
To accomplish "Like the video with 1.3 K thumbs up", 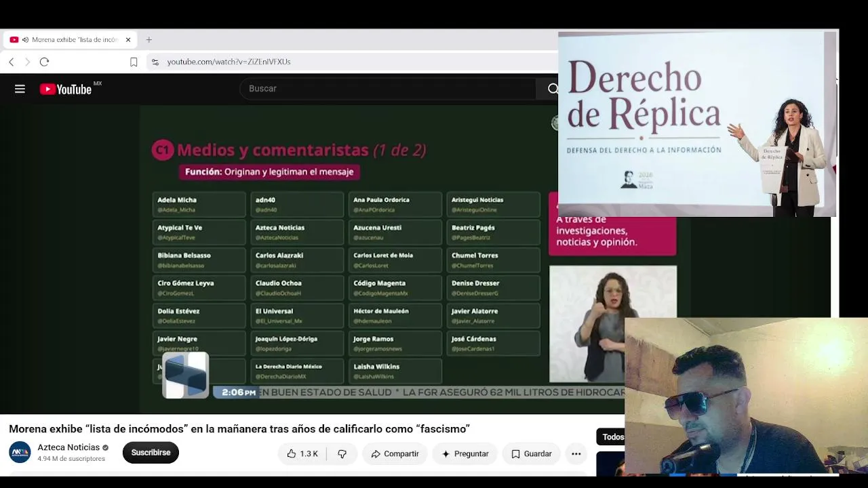I will [x=302, y=453].
